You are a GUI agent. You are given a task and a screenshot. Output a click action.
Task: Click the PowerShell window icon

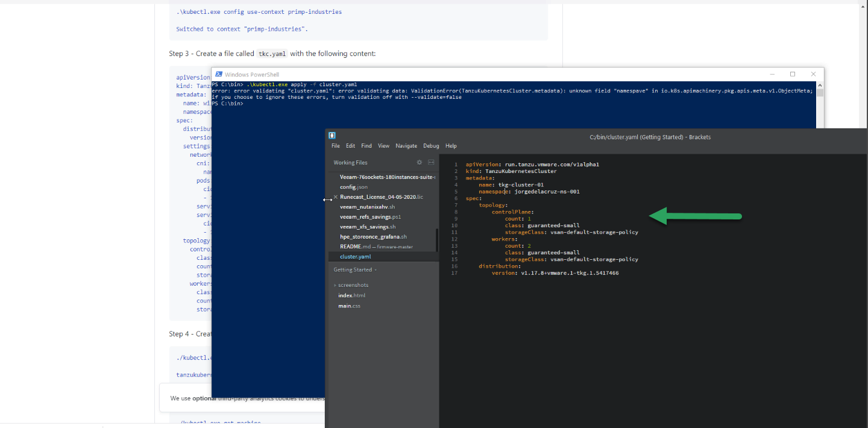219,74
